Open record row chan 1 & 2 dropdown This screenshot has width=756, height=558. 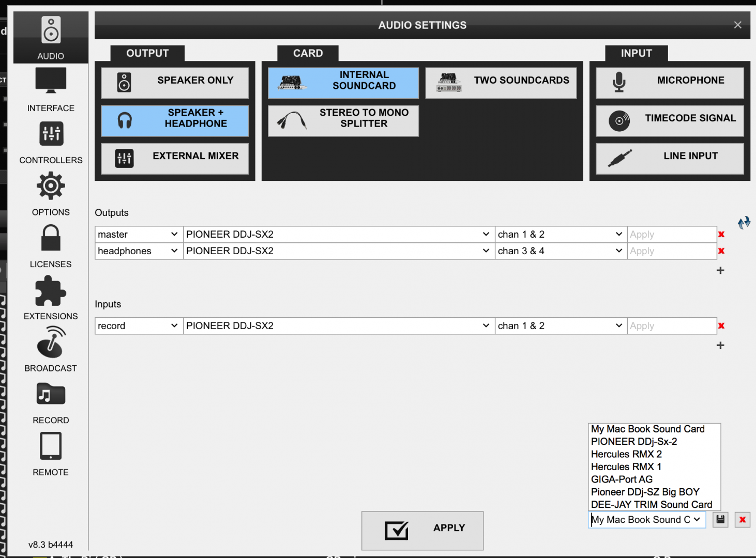[561, 326]
